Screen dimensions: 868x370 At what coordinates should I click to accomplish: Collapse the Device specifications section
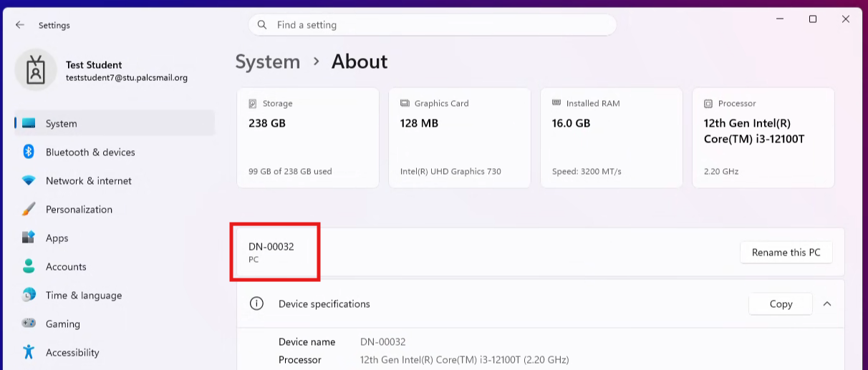pyautogui.click(x=827, y=303)
